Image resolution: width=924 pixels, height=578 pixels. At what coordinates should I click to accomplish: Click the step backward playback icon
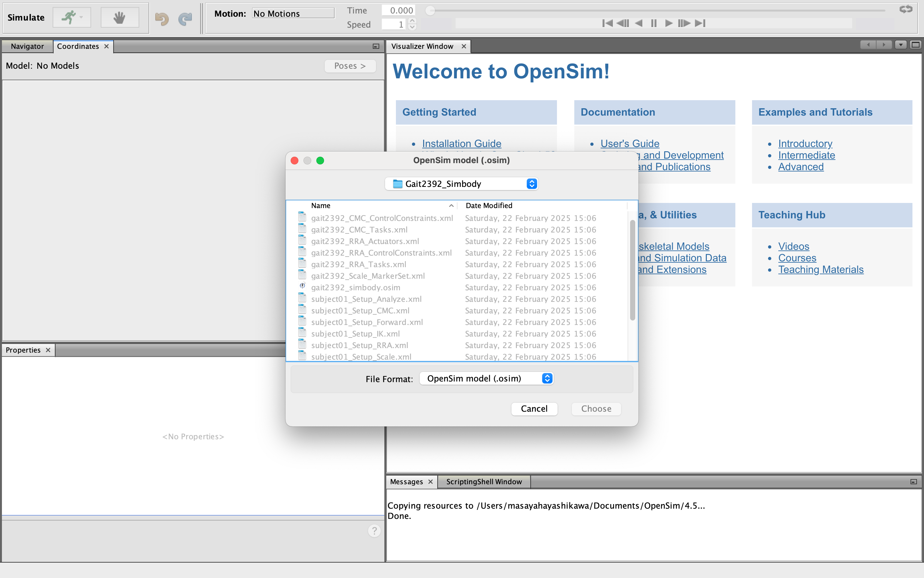point(623,23)
